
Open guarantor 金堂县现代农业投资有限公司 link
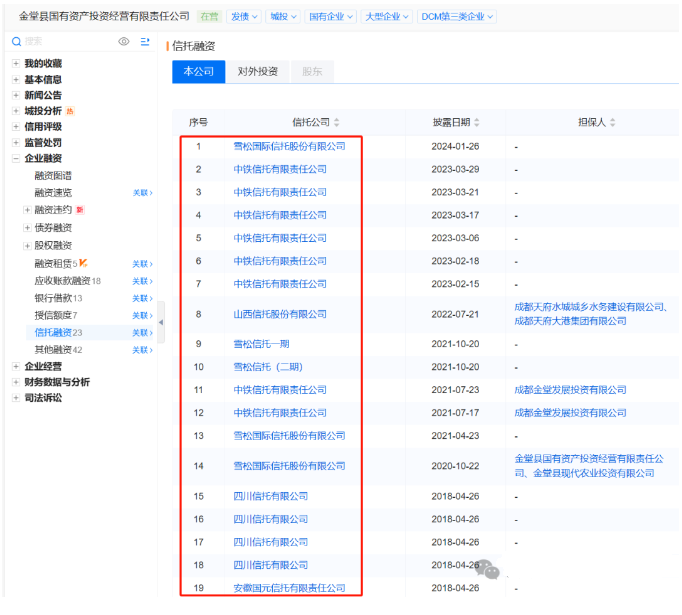[x=594, y=473]
